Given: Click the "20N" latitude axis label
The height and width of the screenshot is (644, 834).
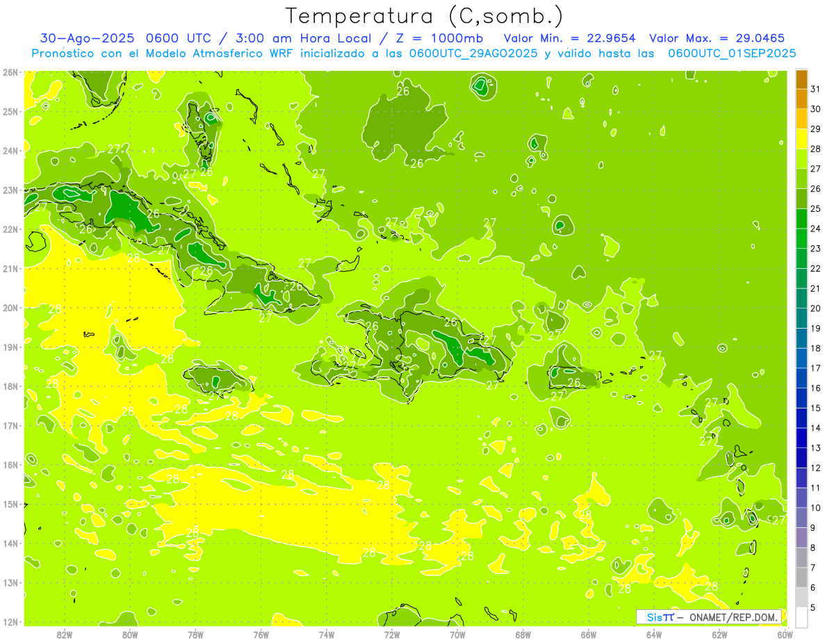Looking at the screenshot, I should click(10, 308).
